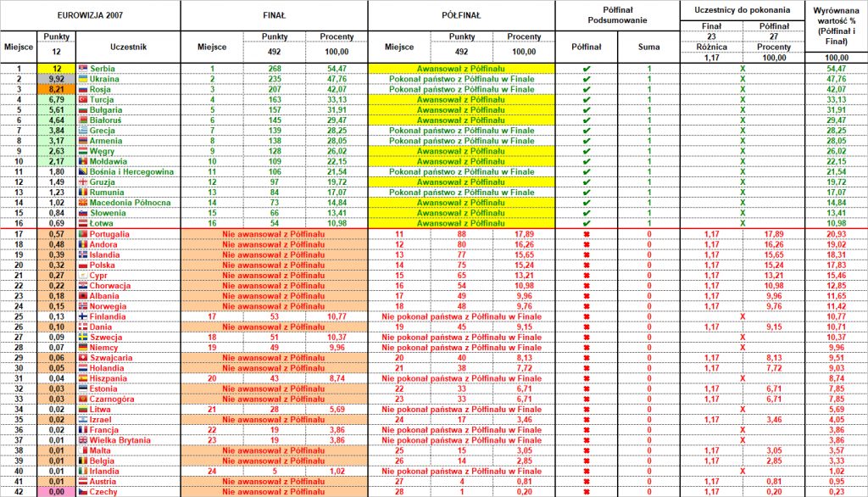This screenshot has width=868, height=497.
Task: Click the Mołdawia flag icon
Action: pos(83,161)
